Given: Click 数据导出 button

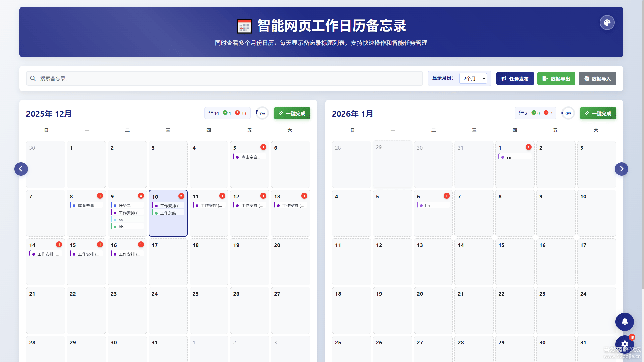Looking at the screenshot, I should point(556,79).
